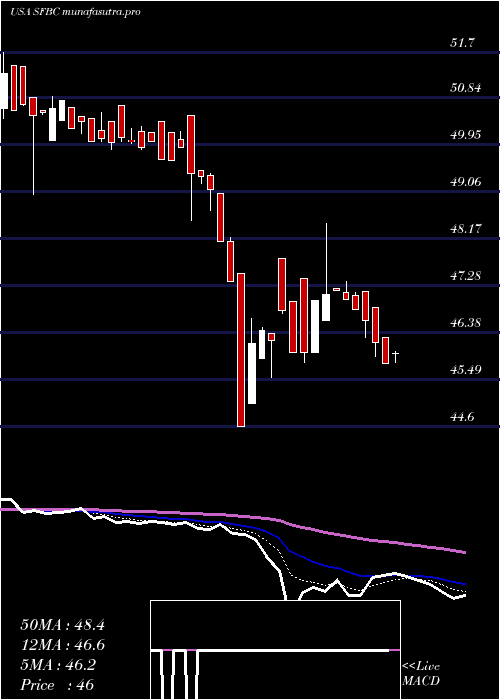Viewport: 500px width, 700px height.
Task: Click the 46.38 price axis label
Action: (x=466, y=323)
